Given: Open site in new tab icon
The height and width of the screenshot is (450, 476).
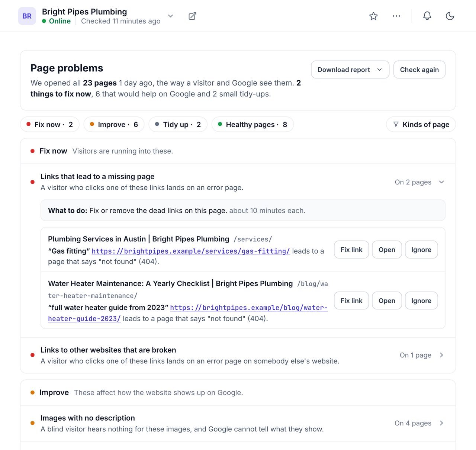Looking at the screenshot, I should coord(192,16).
